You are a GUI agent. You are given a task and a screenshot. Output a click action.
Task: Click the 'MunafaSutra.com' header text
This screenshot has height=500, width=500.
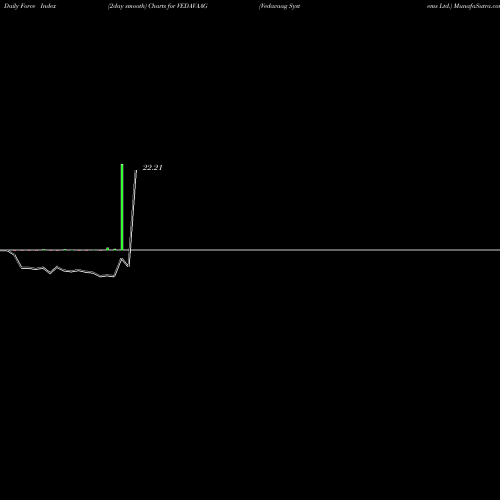tap(477, 6)
